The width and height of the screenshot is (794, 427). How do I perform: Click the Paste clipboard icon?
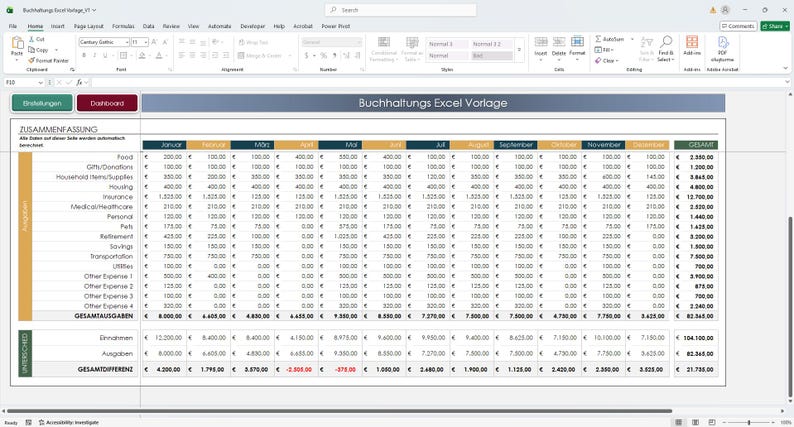pyautogui.click(x=17, y=43)
